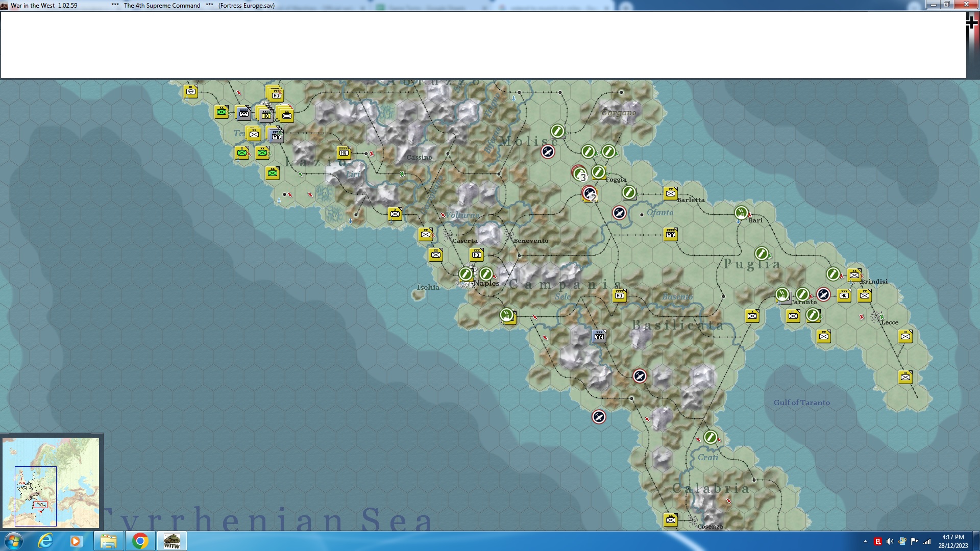Image resolution: width=980 pixels, height=551 pixels.
Task: Click the black cross icon at top right
Action: 971,22
